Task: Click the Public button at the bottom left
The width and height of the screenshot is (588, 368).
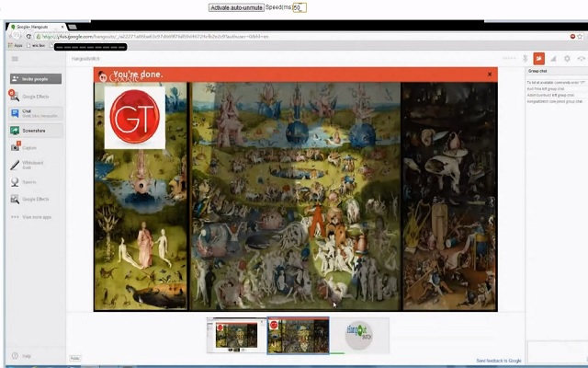Action: [x=74, y=358]
